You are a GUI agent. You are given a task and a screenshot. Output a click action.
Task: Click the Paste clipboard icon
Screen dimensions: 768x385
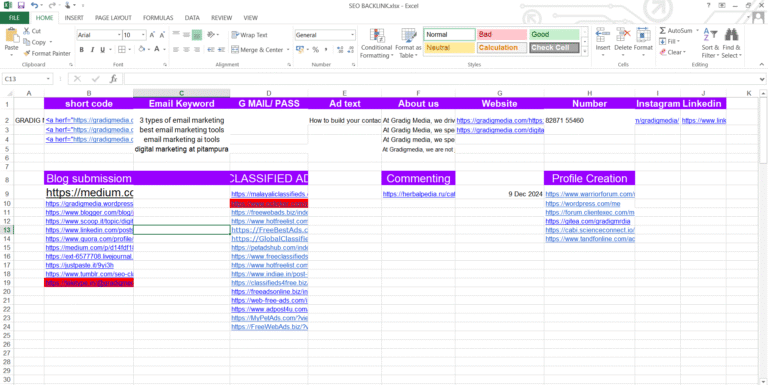11,36
